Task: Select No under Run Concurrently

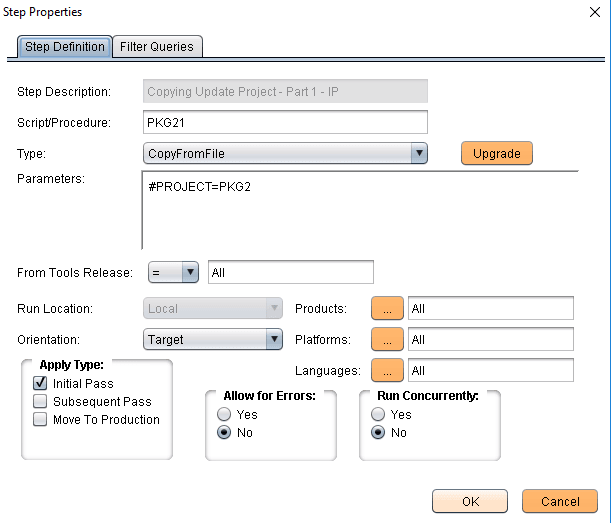Action: (378, 432)
